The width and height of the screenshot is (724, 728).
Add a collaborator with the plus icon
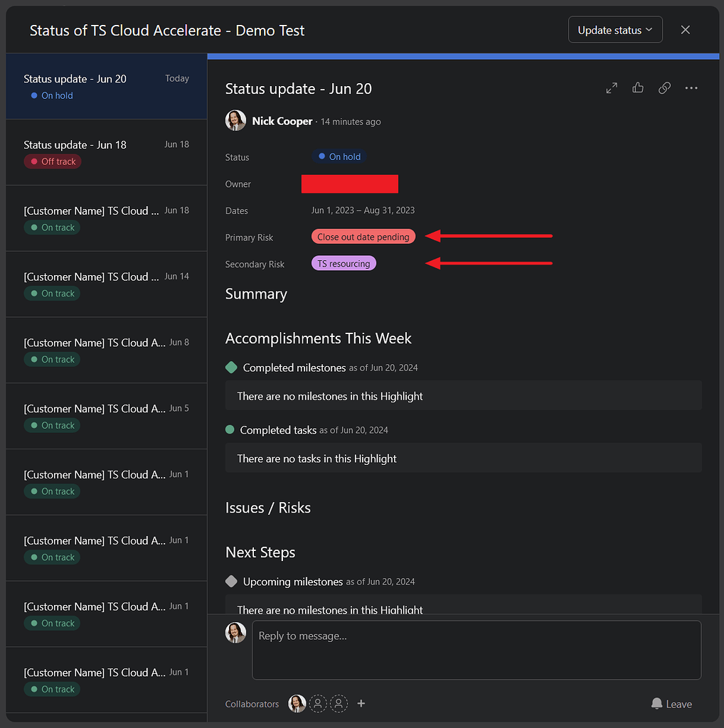(x=361, y=703)
